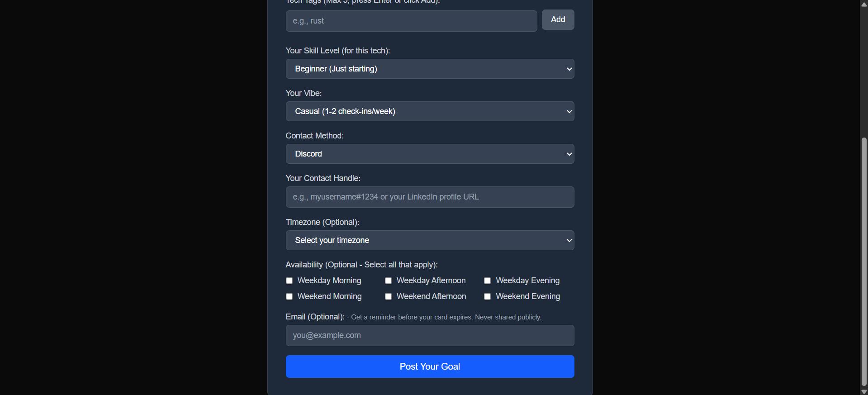This screenshot has width=868, height=395.
Task: Click the tech tag entry field
Action: tap(411, 21)
